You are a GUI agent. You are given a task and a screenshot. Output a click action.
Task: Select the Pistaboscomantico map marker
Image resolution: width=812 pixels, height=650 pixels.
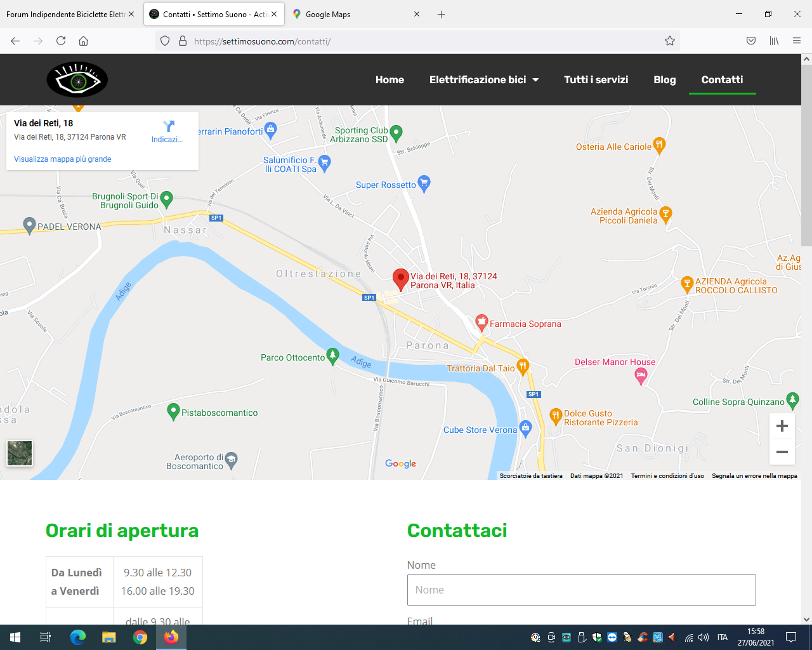pos(173,411)
